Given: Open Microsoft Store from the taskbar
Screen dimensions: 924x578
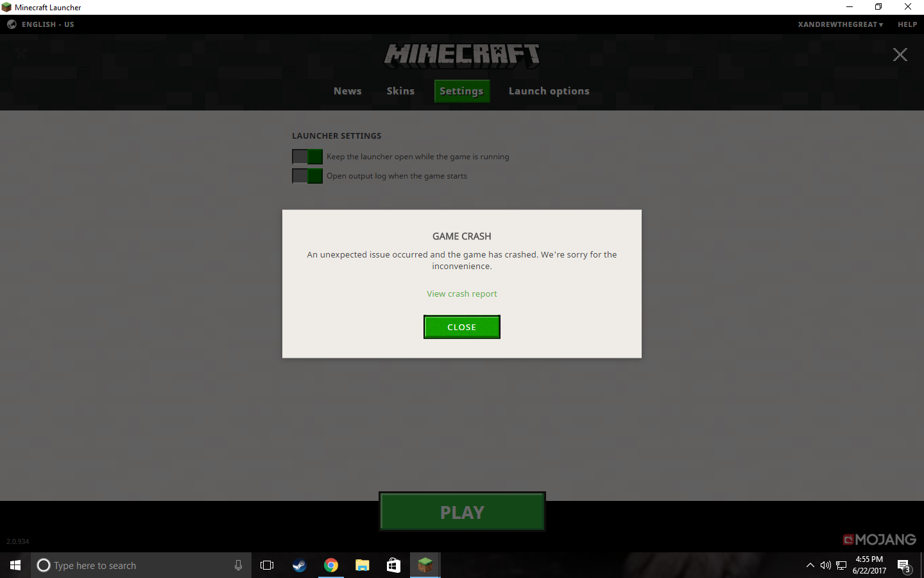Looking at the screenshot, I should click(393, 565).
